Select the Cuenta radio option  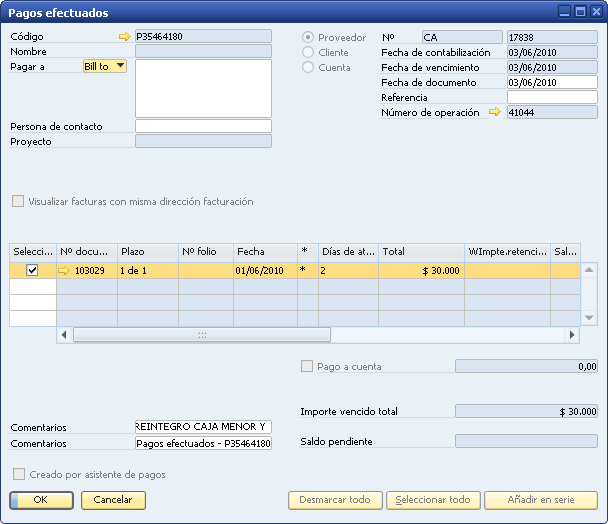coord(308,67)
